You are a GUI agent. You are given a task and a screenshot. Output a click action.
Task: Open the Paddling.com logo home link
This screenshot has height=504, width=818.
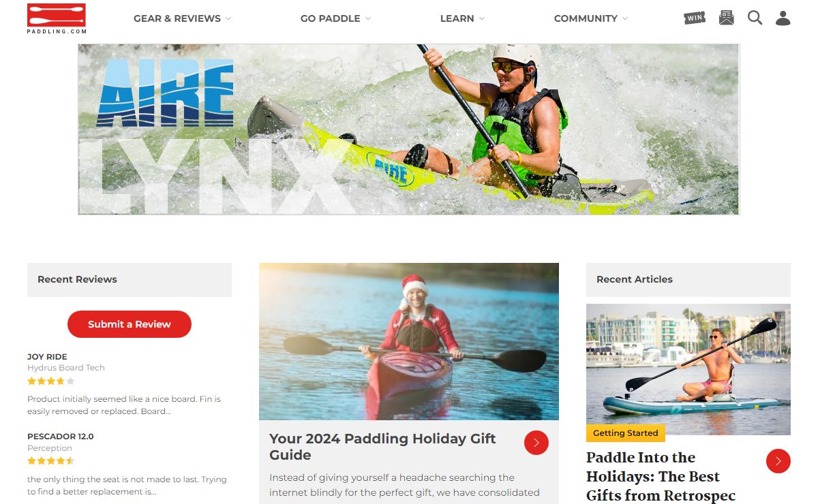pos(57,18)
